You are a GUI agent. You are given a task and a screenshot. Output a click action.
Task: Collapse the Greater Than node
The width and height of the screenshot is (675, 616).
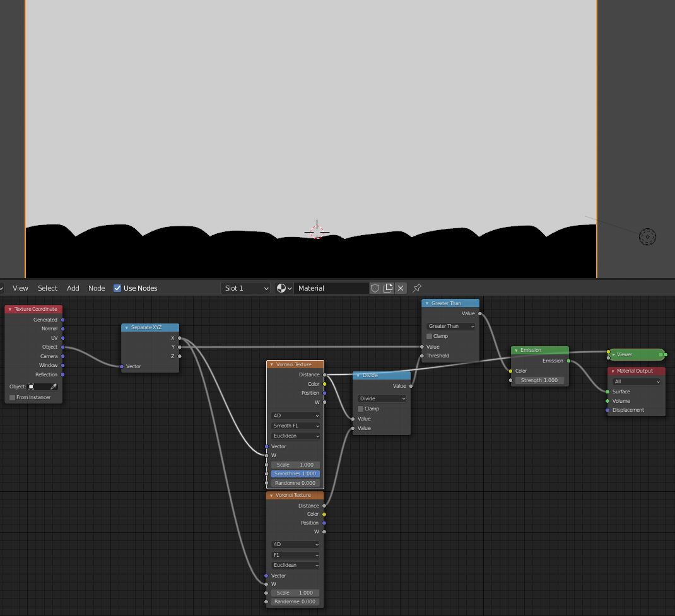(x=427, y=304)
